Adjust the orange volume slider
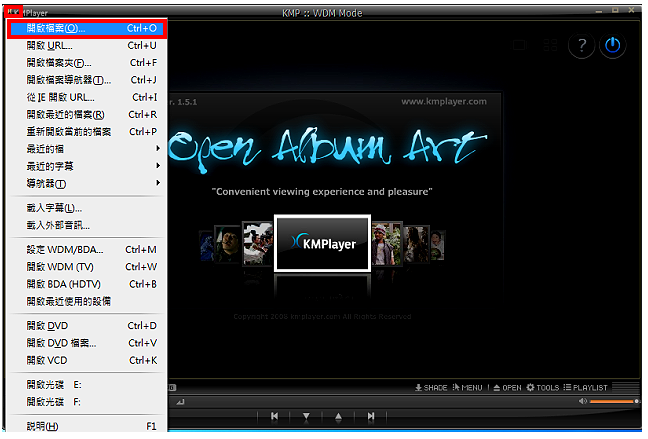This screenshot has height=439, width=648. (x=614, y=401)
